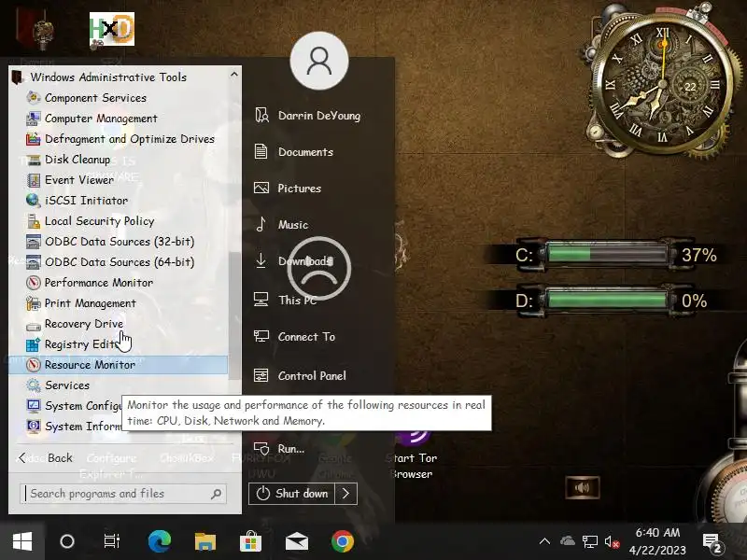Click the Windows Start button
The image size is (747, 560).
pyautogui.click(x=22, y=541)
